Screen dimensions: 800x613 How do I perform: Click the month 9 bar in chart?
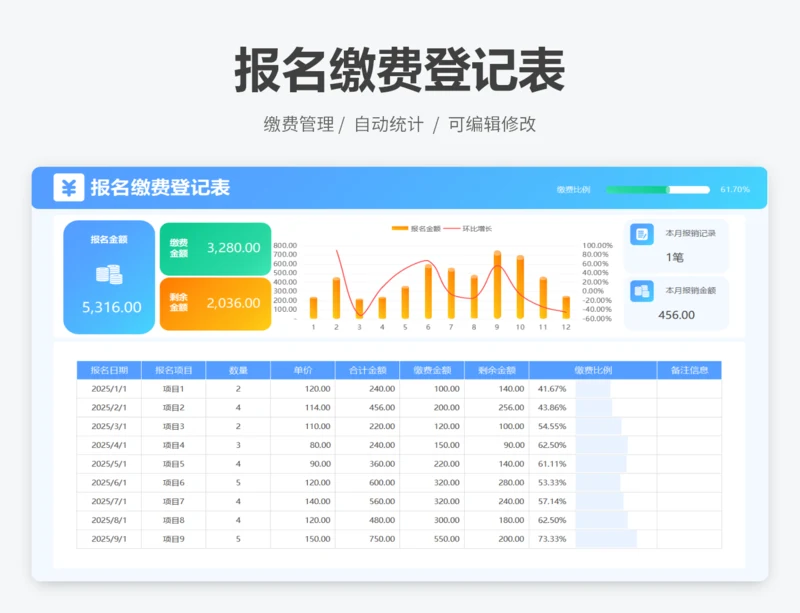click(x=497, y=285)
